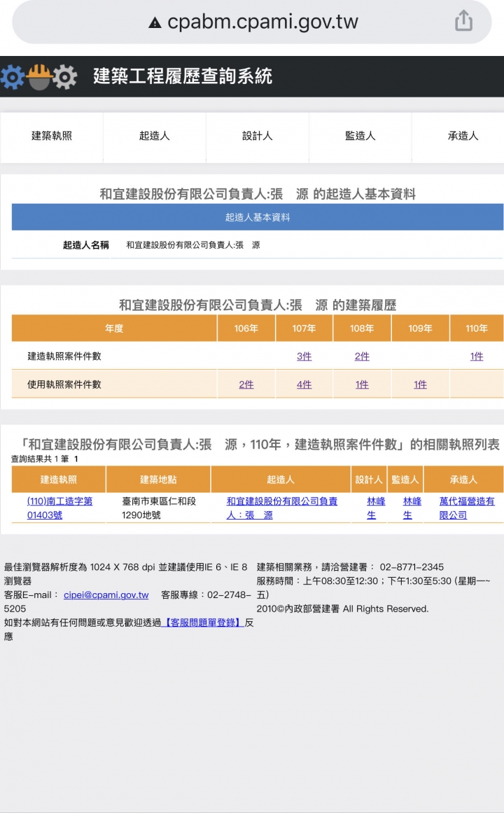
Task: Tap the not-secure warning triangle icon
Action: coord(155,23)
